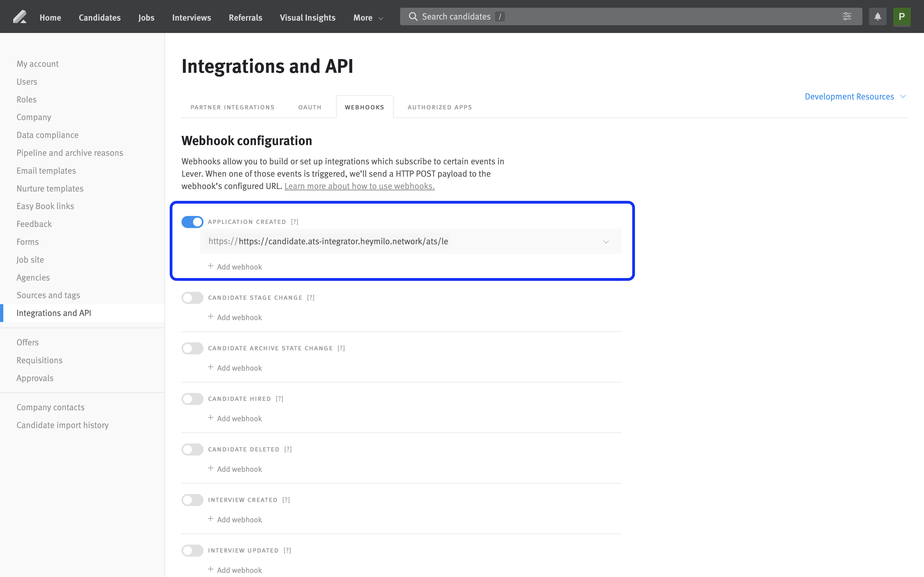Image resolution: width=924 pixels, height=577 pixels.
Task: Click the Lever logo icon
Action: tap(20, 17)
